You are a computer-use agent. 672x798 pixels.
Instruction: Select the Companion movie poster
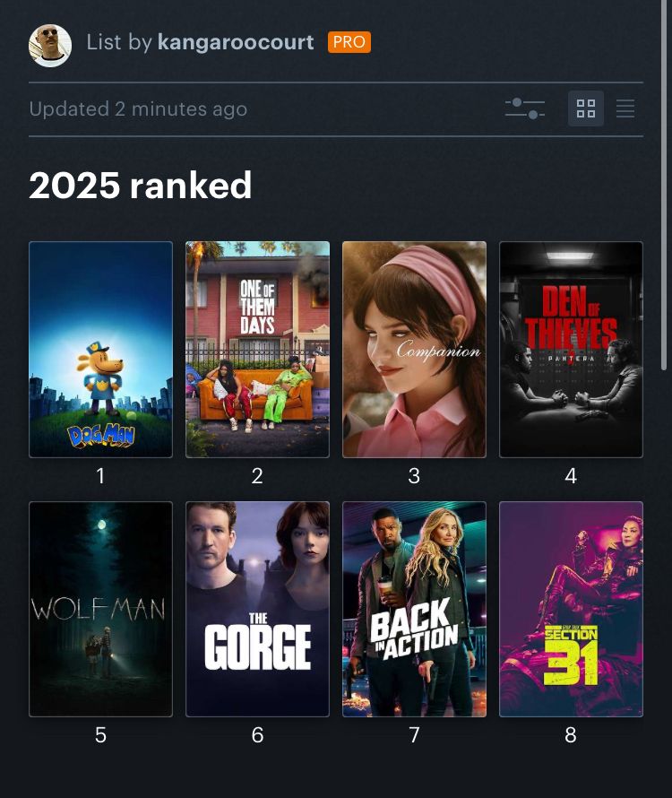tap(414, 350)
